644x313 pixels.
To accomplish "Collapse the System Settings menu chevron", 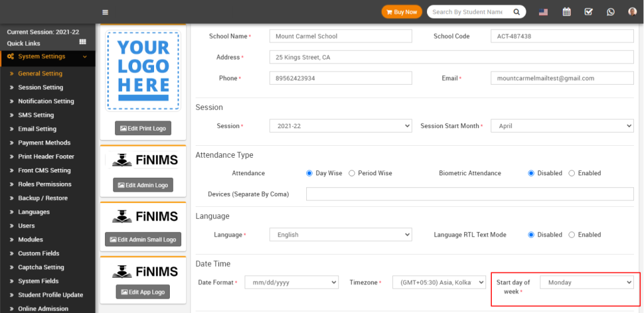I will click(x=85, y=57).
